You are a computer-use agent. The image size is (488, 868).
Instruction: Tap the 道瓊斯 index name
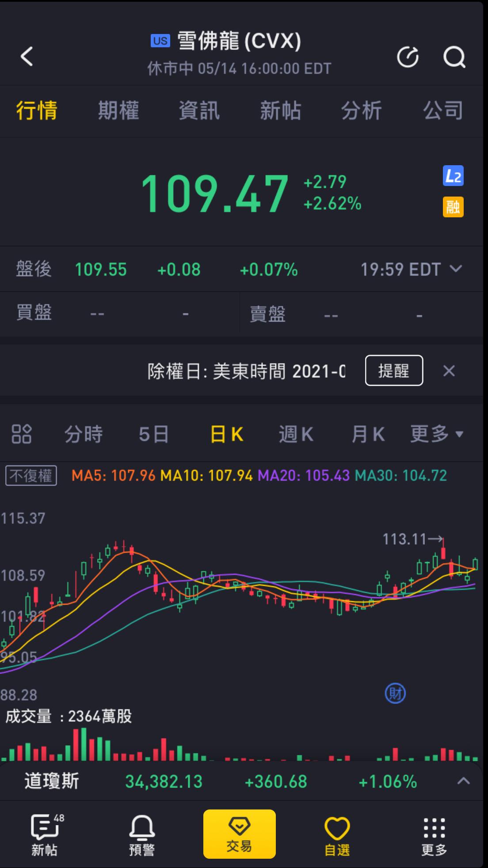coord(52,781)
